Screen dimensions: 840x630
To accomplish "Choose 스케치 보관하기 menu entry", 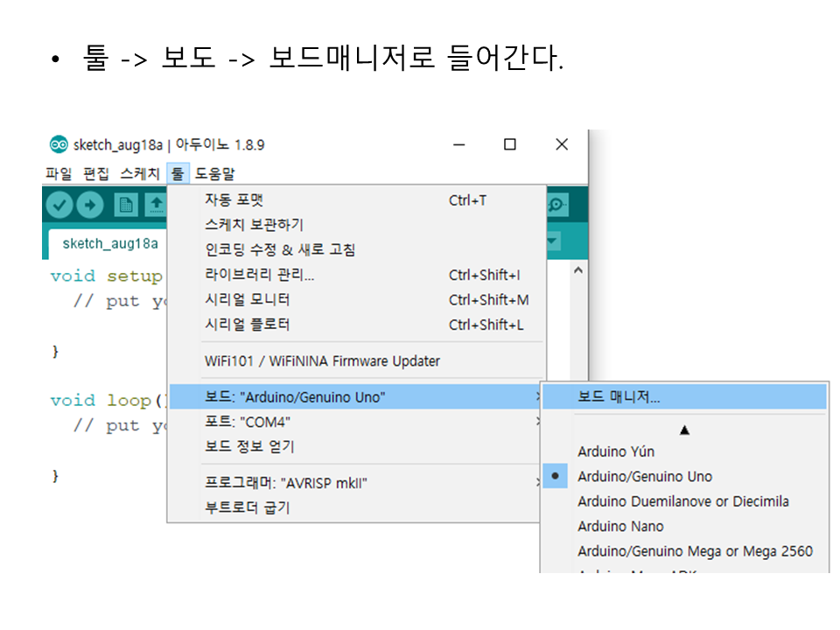I will pos(357,225).
